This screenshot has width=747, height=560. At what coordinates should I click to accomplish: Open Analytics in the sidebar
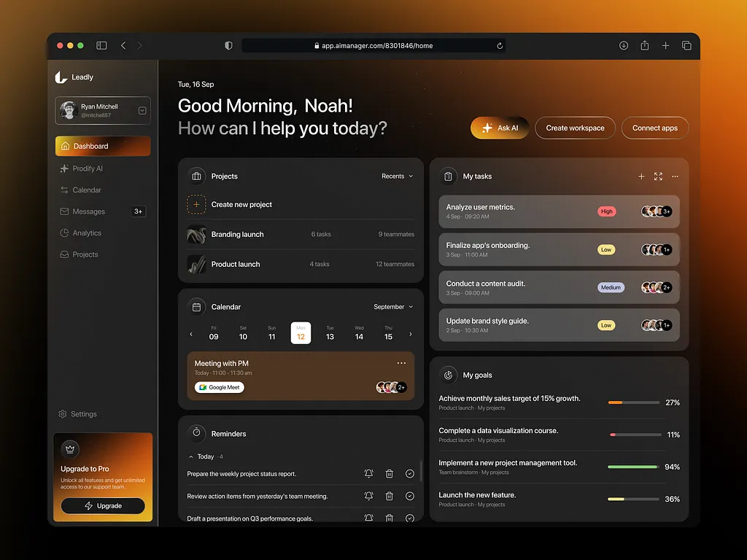coord(87,233)
